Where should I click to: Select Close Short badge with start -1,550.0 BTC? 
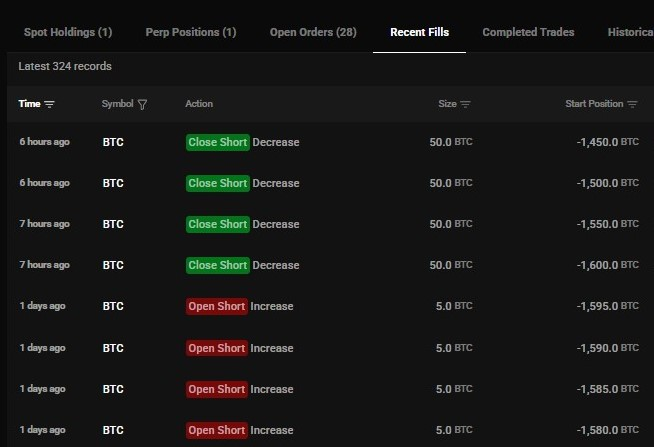click(x=218, y=224)
